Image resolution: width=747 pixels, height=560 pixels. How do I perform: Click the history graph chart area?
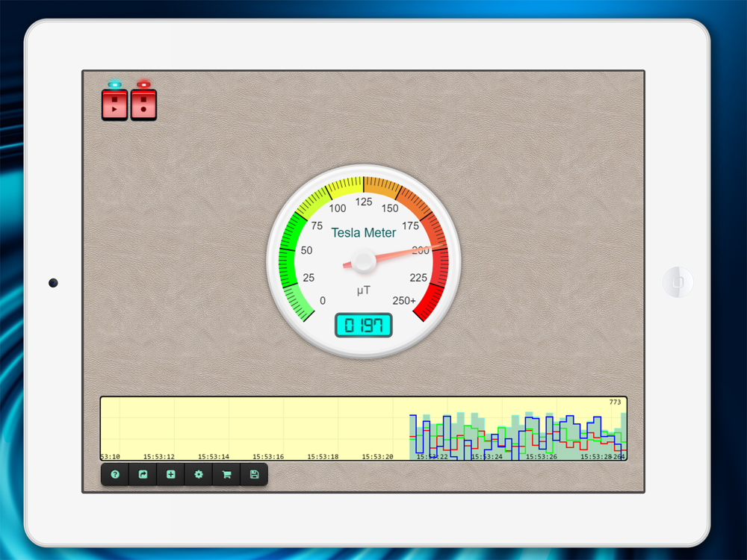[364, 429]
